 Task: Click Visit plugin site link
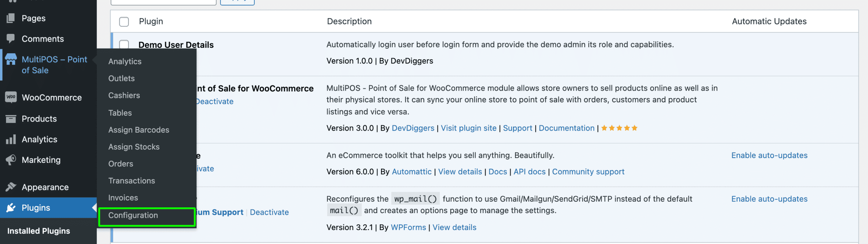pyautogui.click(x=469, y=128)
